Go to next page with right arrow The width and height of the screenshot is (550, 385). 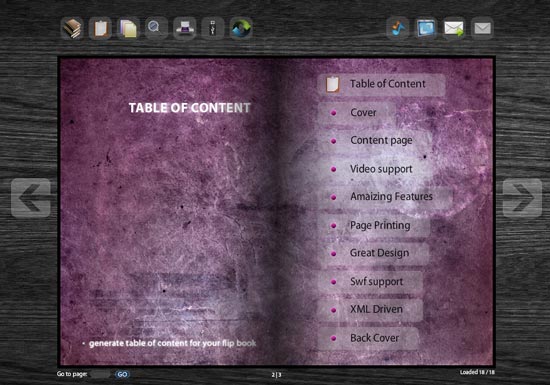pos(522,198)
